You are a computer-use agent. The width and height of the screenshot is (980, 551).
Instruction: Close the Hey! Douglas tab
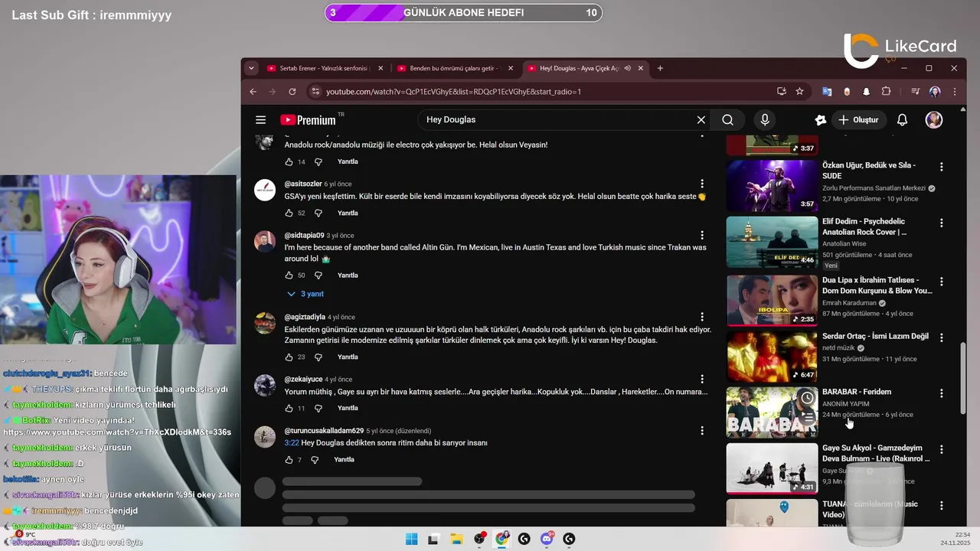pos(640,68)
